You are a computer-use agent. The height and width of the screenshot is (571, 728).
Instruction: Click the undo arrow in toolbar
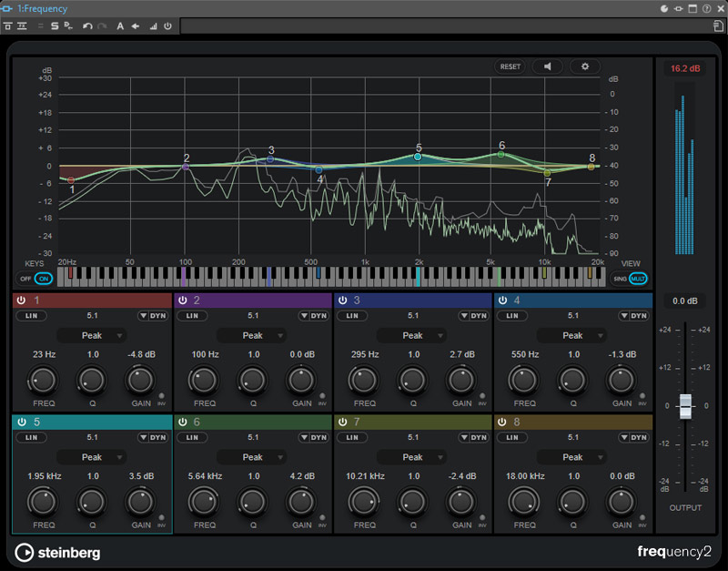[87, 26]
